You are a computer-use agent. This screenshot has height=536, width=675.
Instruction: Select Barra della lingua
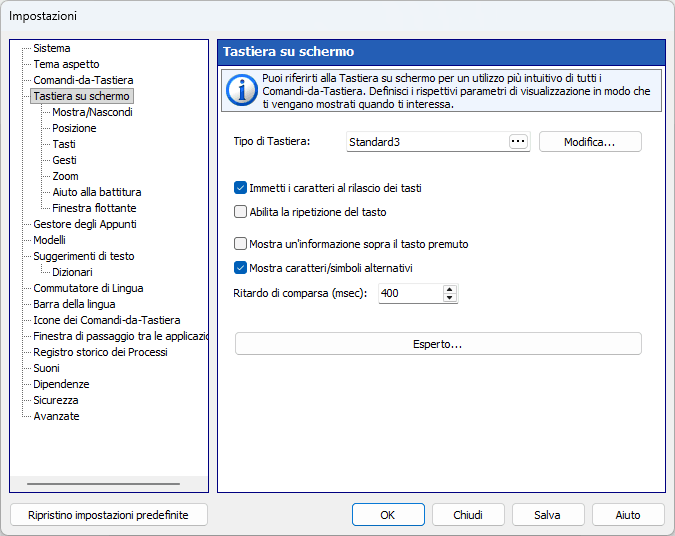click(x=74, y=304)
